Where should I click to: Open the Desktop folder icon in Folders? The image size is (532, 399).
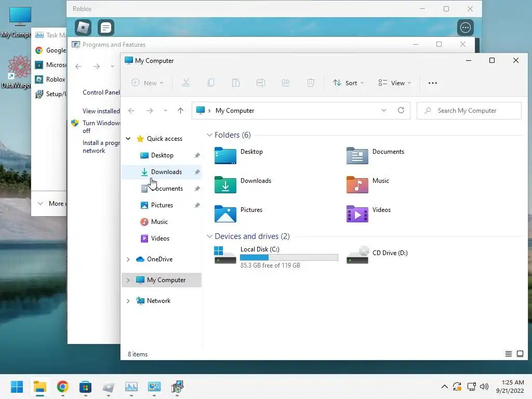[225, 155]
